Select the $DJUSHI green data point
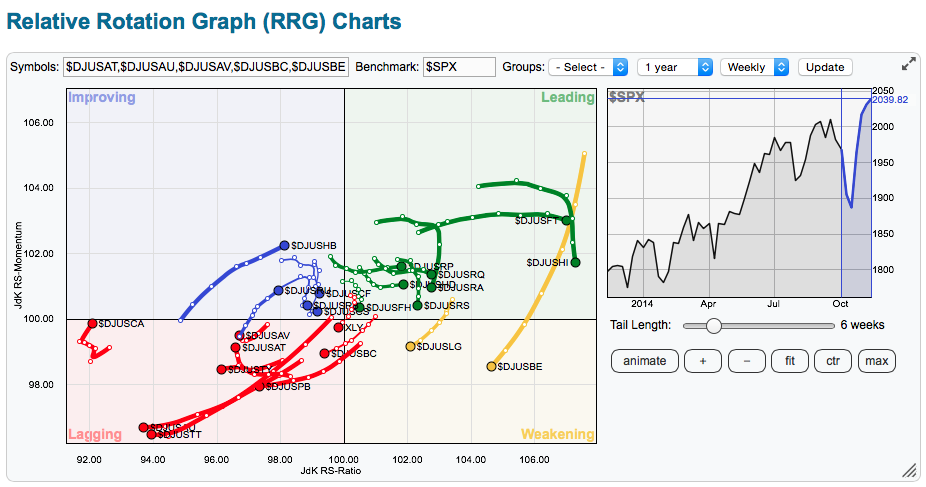 (575, 263)
